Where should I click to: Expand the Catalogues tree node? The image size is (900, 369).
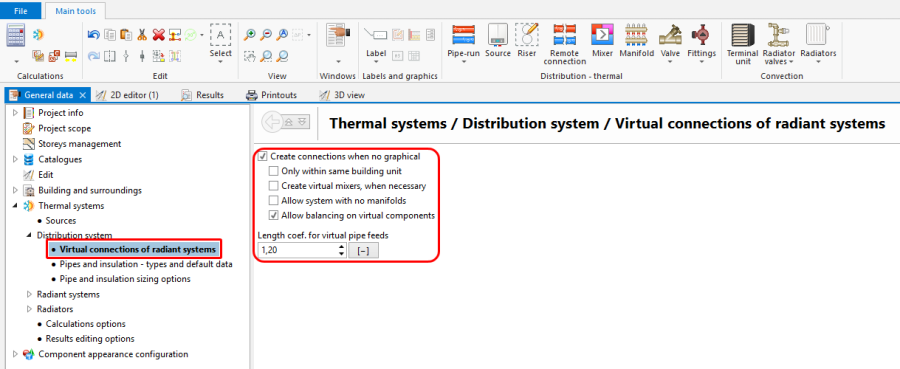click(x=15, y=159)
